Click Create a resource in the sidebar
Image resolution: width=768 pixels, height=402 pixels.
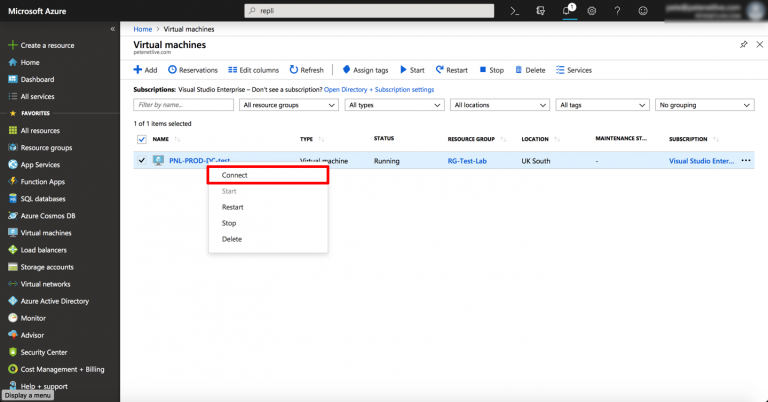click(42, 45)
